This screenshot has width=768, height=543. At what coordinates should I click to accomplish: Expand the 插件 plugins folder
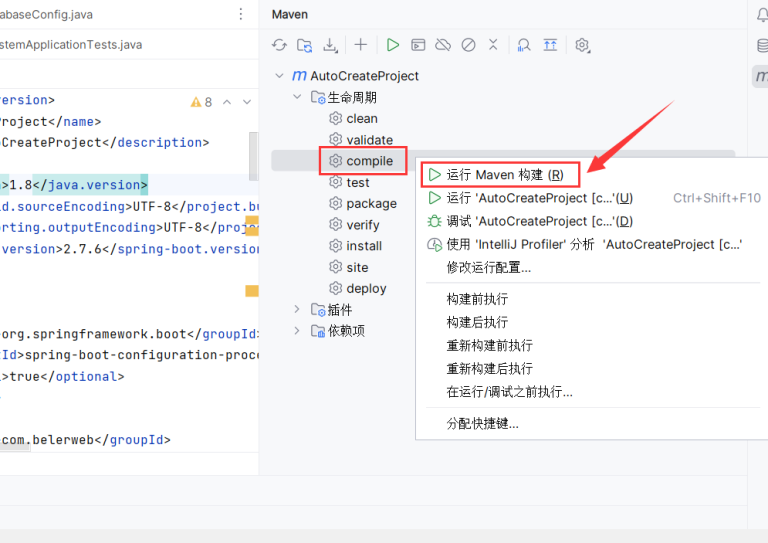tap(296, 309)
